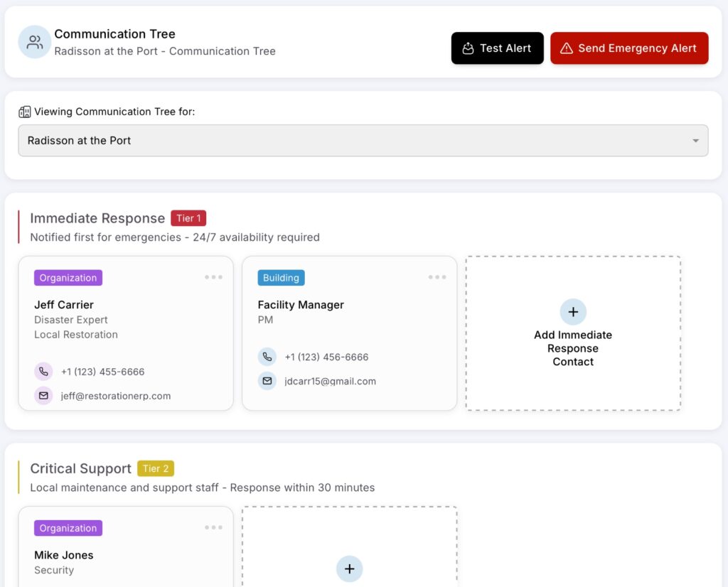Click the email icon for Jeff Carrier
The width and height of the screenshot is (728, 587).
coord(43,396)
